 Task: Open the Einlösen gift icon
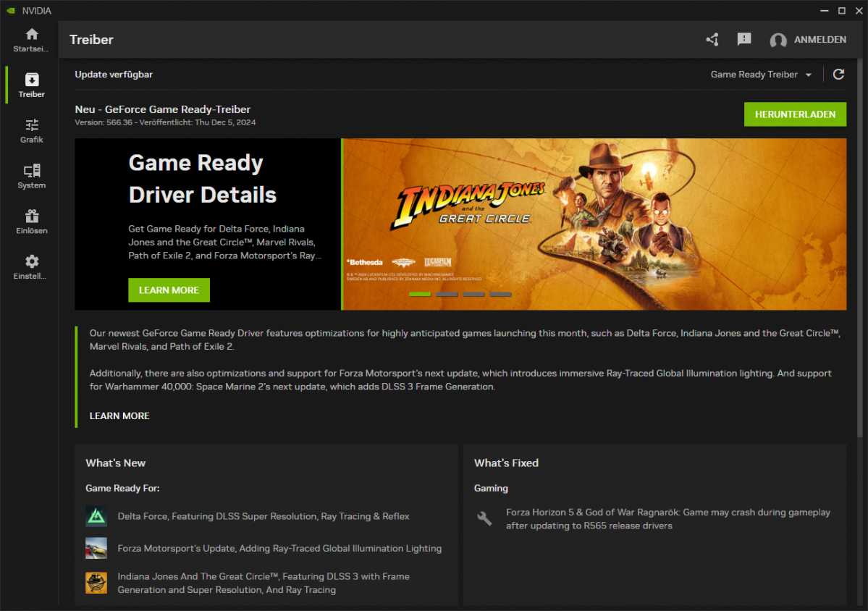click(32, 216)
